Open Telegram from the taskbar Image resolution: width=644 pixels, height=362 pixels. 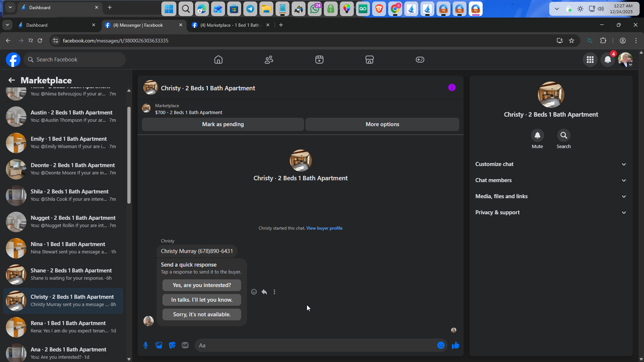(250, 9)
